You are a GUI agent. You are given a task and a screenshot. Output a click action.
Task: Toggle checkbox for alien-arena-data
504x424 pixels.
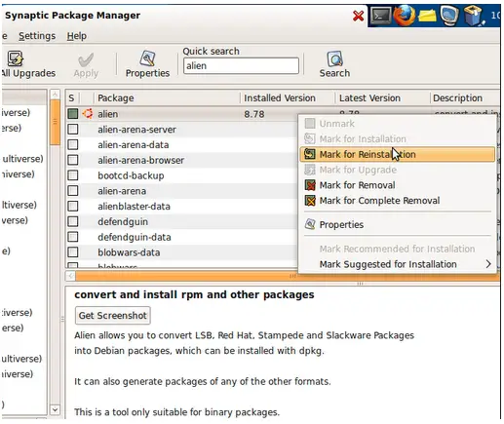pyautogui.click(x=73, y=144)
